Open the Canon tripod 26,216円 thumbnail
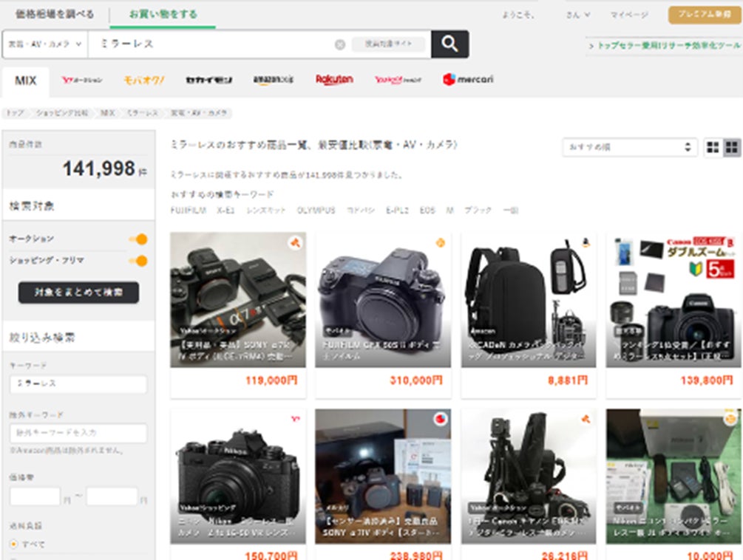Image resolution: width=743 pixels, height=560 pixels. [529, 477]
